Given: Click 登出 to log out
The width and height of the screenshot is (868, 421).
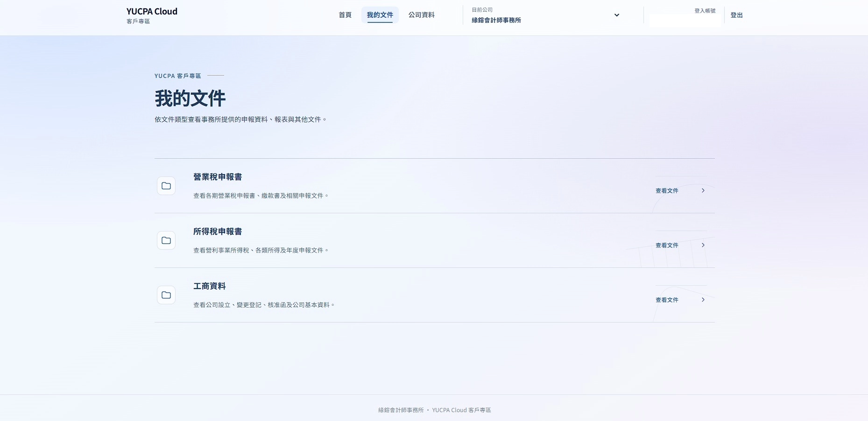Looking at the screenshot, I should click(x=737, y=15).
